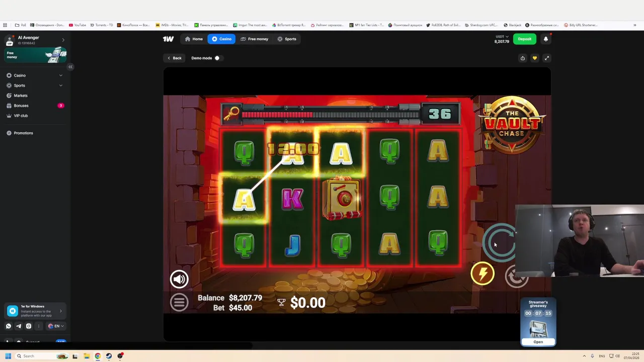Open Bonuses in the sidebar
This screenshot has width=644, height=362.
[21, 106]
